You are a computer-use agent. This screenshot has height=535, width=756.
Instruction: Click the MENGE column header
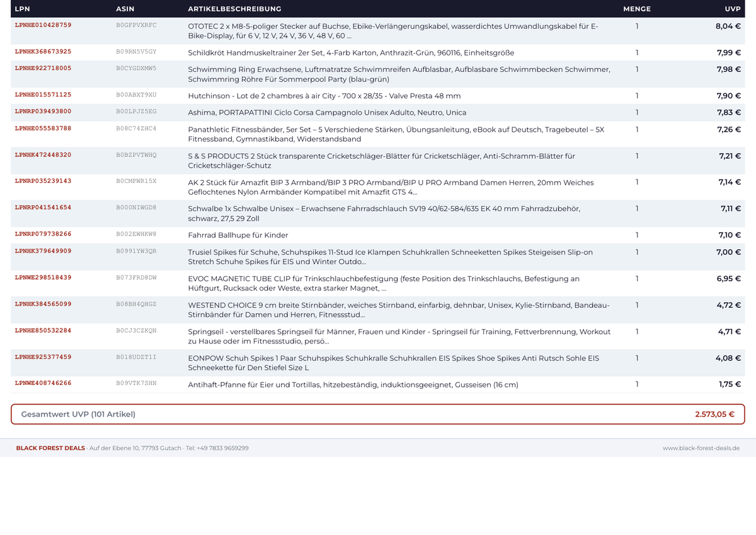coord(637,9)
